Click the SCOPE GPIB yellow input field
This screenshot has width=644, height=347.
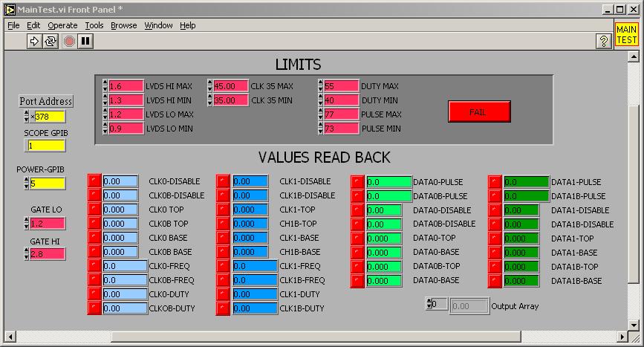click(x=46, y=146)
